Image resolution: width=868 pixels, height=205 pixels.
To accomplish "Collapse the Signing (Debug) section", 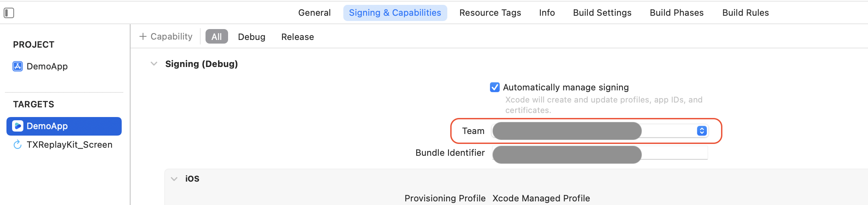I will pyautogui.click(x=154, y=64).
